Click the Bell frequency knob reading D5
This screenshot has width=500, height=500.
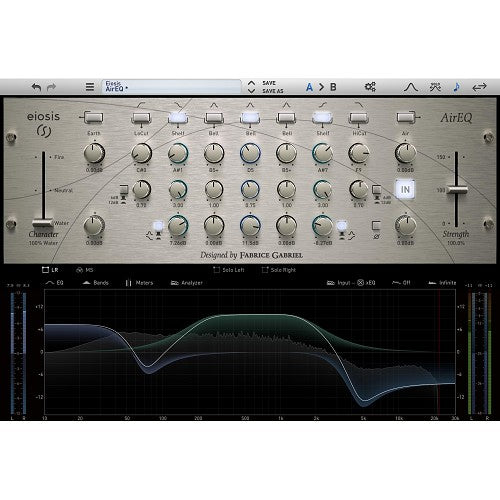coord(250,153)
